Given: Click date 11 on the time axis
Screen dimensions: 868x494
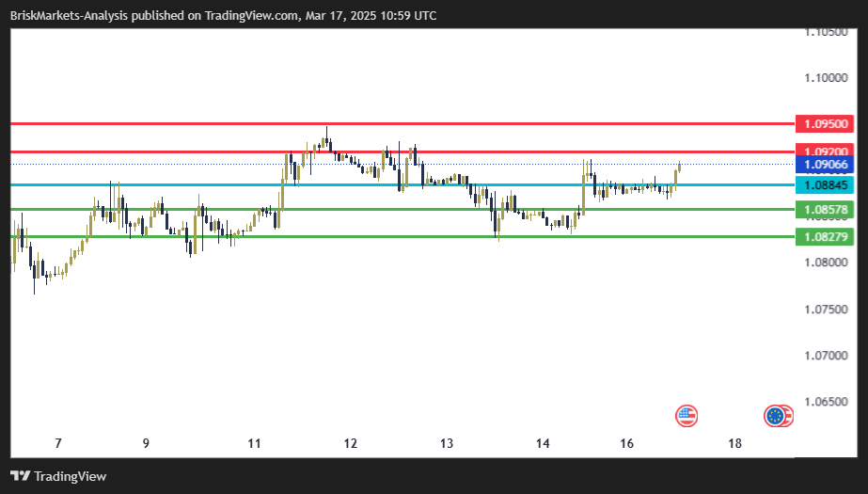Looking at the screenshot, I should pos(254,443).
